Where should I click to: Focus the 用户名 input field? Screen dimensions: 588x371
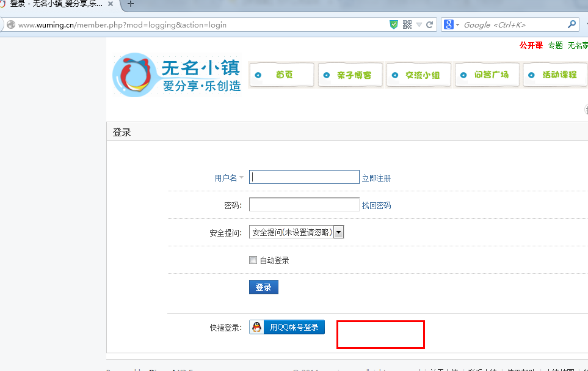point(304,177)
